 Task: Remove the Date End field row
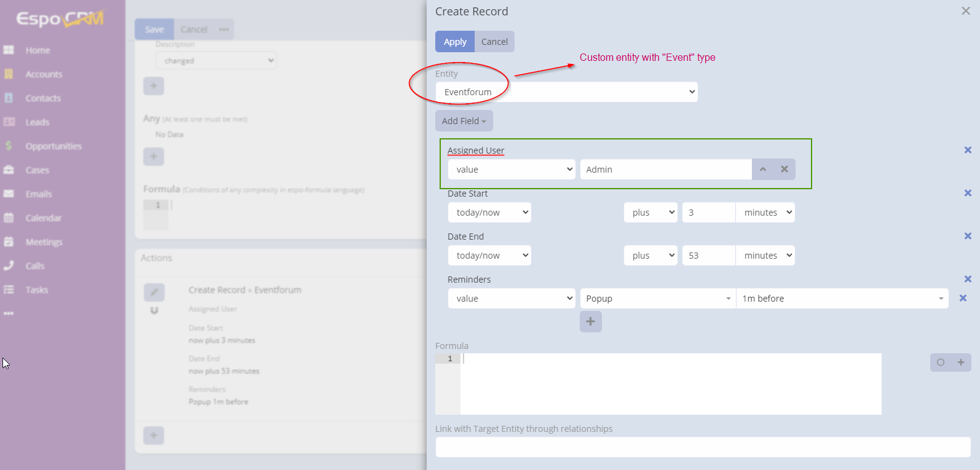tap(968, 236)
